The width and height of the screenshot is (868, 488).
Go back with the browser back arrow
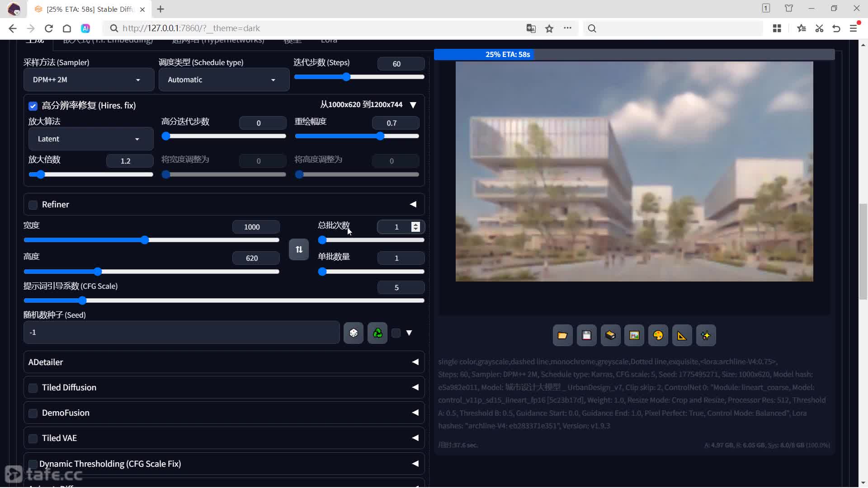tap(12, 28)
